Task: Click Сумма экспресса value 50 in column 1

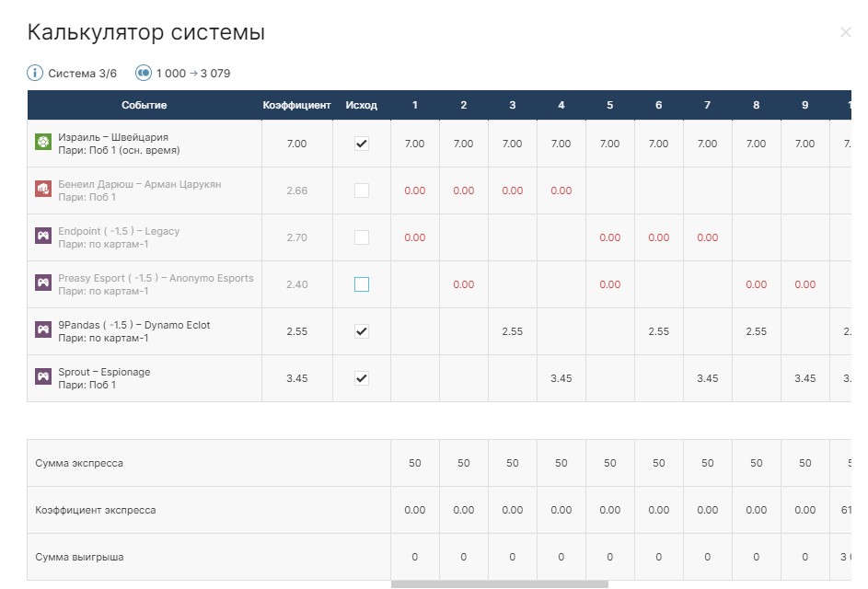Action: (414, 463)
